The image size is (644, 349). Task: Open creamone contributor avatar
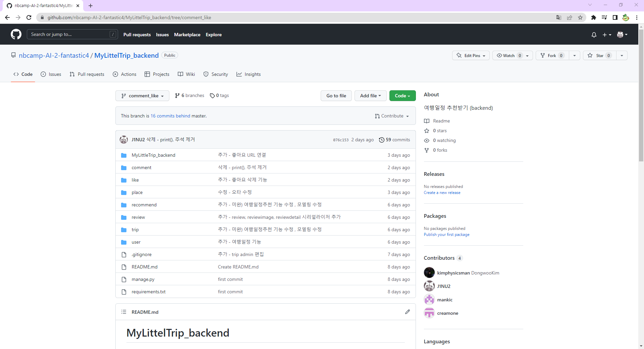[429, 313]
